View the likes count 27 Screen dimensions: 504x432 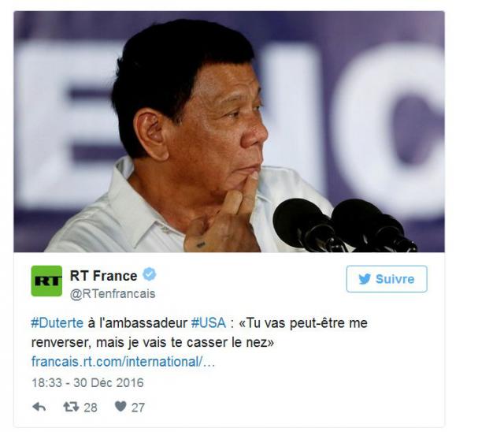coord(139,408)
